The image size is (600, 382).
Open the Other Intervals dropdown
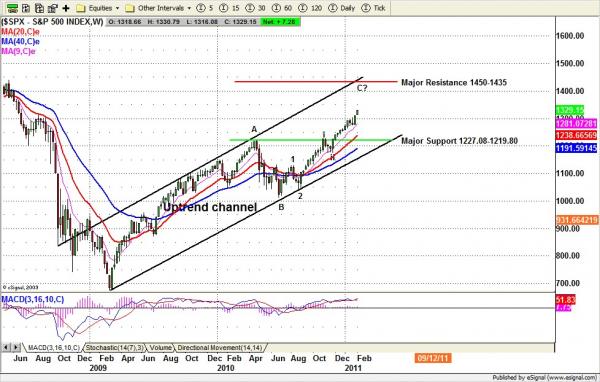pos(158,8)
